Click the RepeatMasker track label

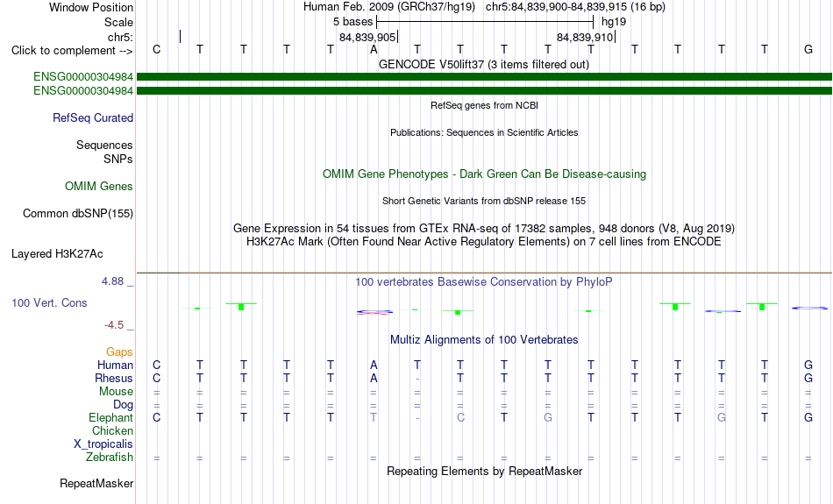(x=96, y=483)
